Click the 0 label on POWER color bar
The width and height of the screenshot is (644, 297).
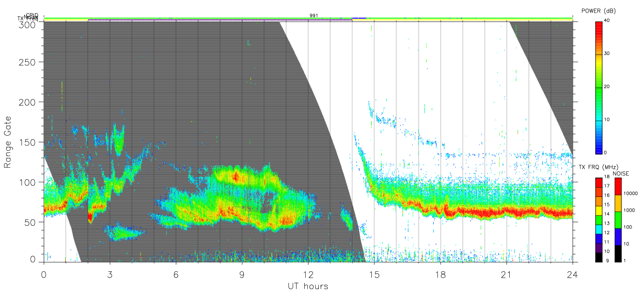point(606,152)
